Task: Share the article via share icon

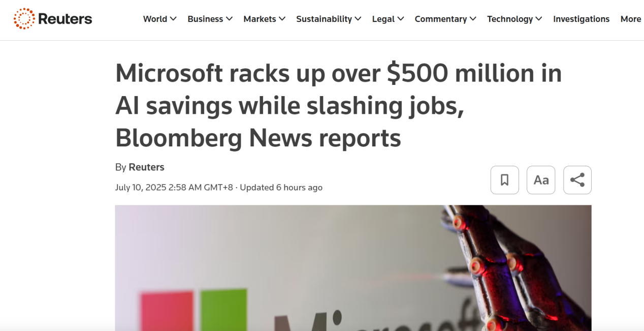Action: click(x=577, y=180)
